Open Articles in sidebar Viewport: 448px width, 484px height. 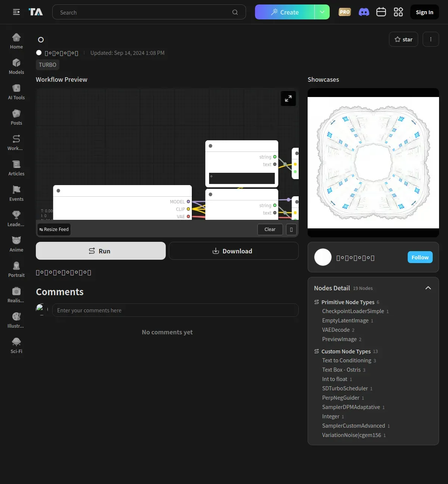click(16, 168)
